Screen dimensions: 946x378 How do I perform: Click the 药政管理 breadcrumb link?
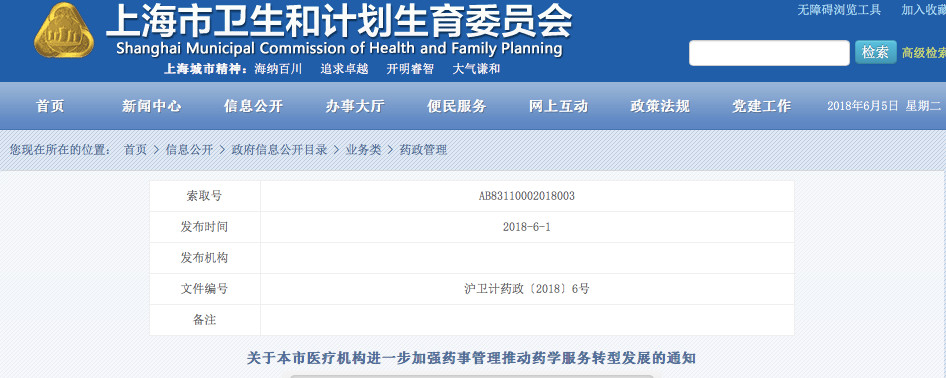click(424, 150)
